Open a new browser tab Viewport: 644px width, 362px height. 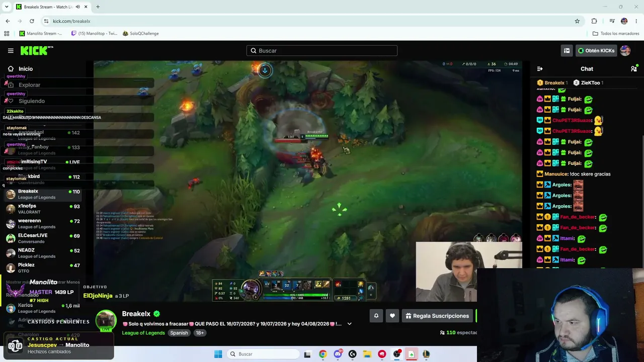tap(98, 7)
